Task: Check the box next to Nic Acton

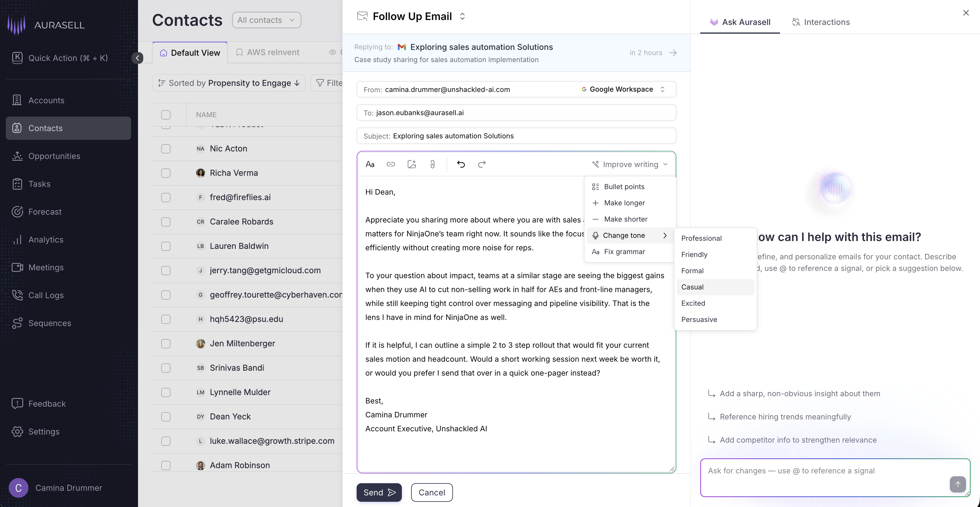Action: tap(166, 149)
